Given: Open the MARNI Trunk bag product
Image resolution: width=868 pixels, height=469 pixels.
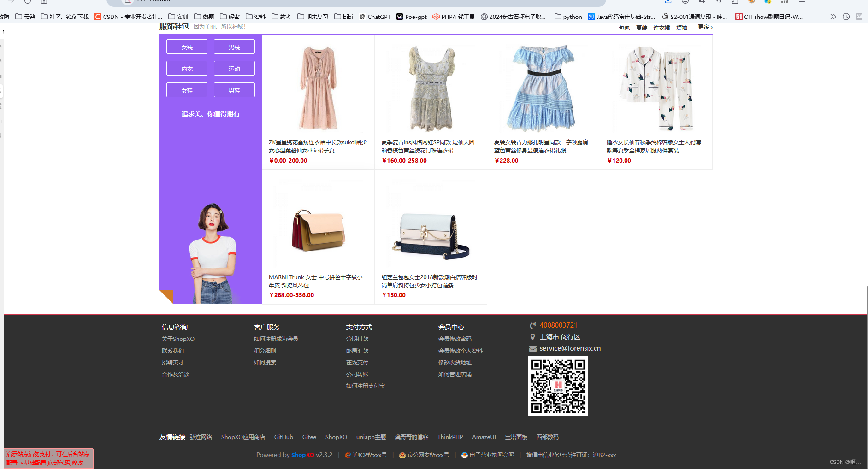Looking at the screenshot, I should pos(318,230).
